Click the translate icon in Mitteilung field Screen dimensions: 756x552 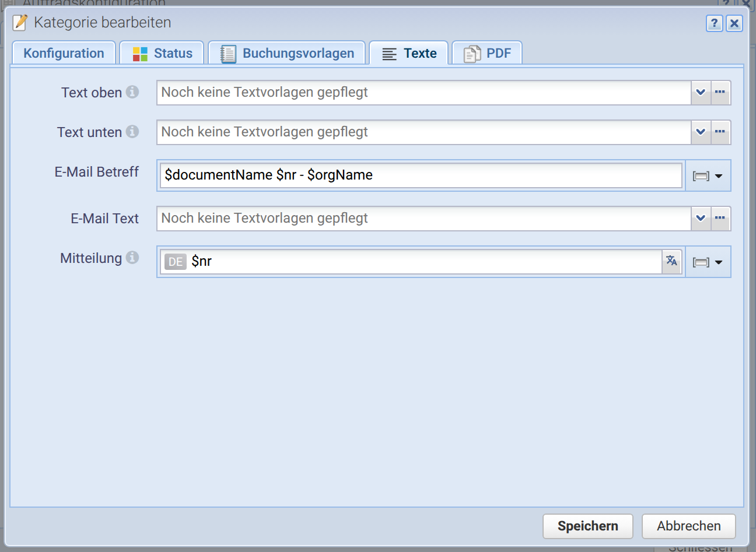[672, 261]
